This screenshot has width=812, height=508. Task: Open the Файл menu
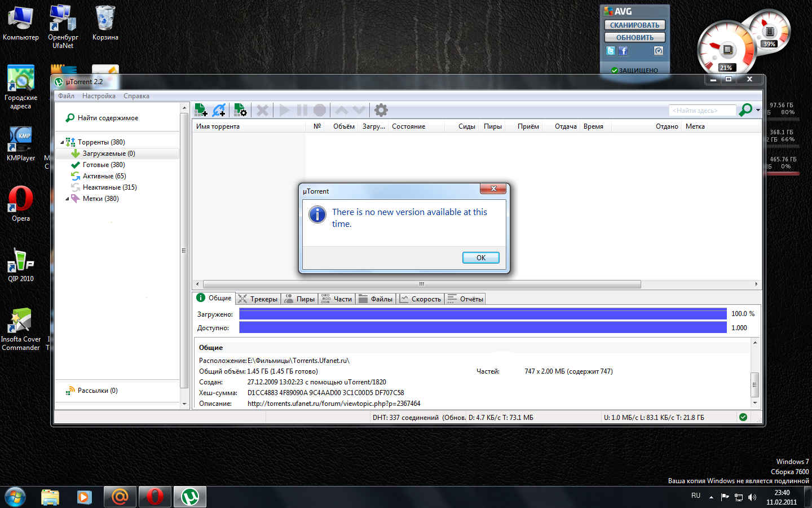point(67,96)
